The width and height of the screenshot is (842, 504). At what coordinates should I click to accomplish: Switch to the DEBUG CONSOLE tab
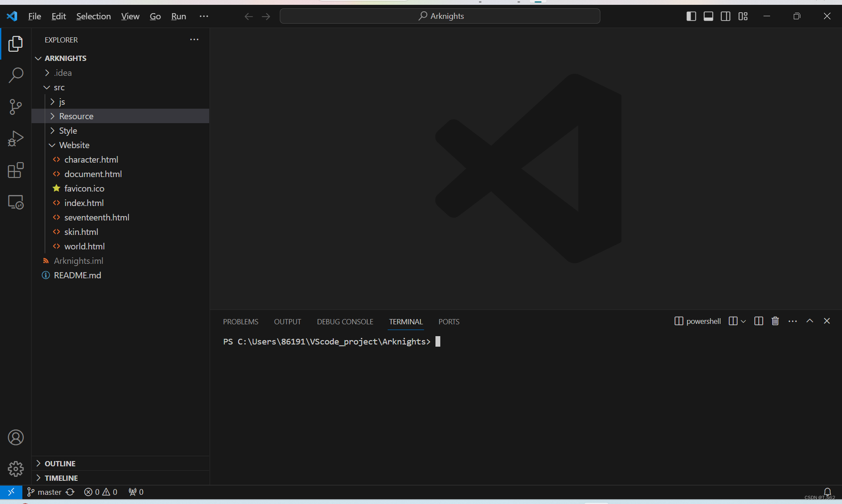click(345, 321)
